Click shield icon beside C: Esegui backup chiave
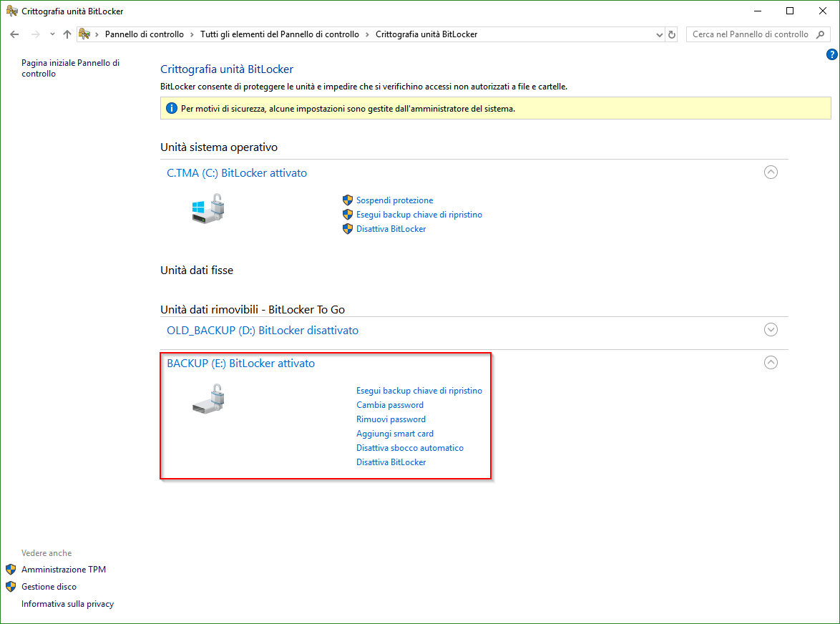This screenshot has width=840, height=624. point(348,214)
